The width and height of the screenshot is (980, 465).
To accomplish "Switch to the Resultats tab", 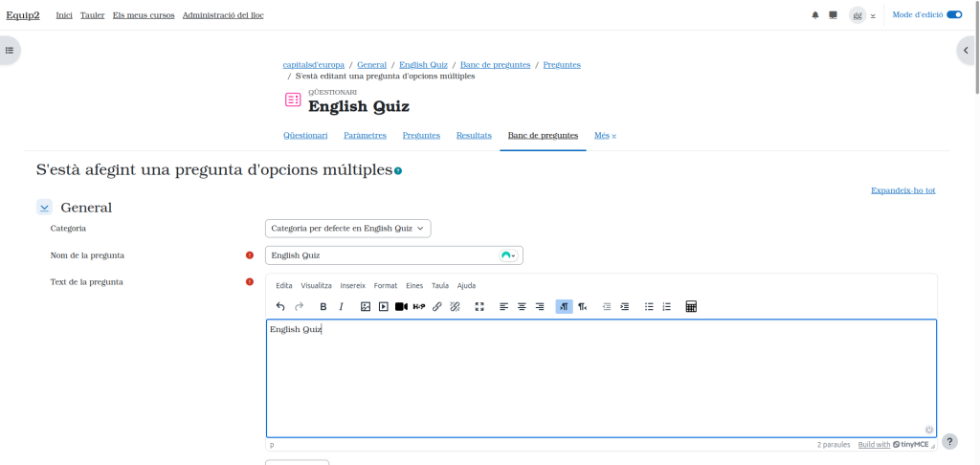I will (474, 136).
